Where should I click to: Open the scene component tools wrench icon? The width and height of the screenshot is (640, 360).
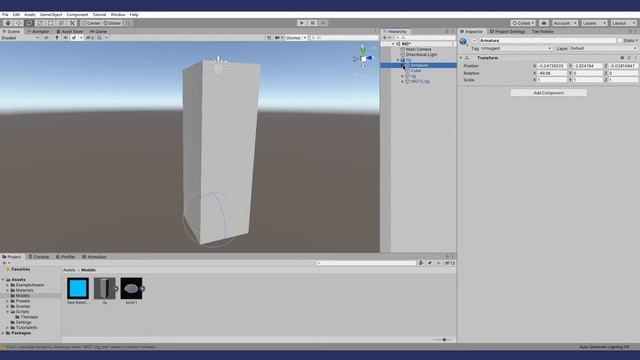click(269, 38)
